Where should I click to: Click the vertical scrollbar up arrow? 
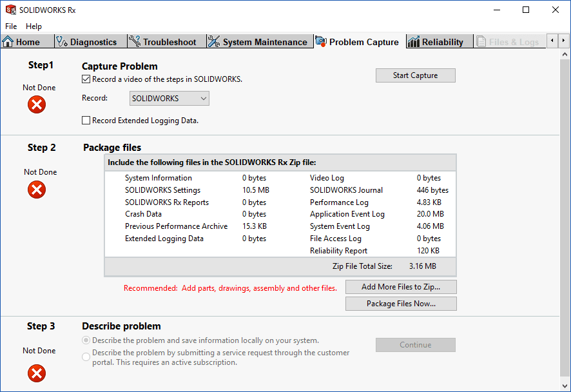click(x=565, y=54)
